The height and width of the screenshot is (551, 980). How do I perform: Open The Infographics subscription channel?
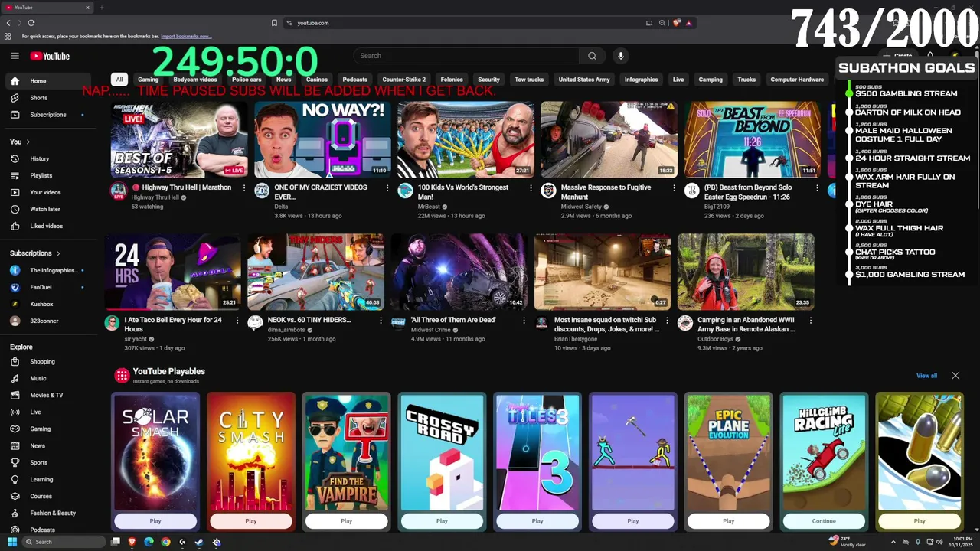point(48,270)
